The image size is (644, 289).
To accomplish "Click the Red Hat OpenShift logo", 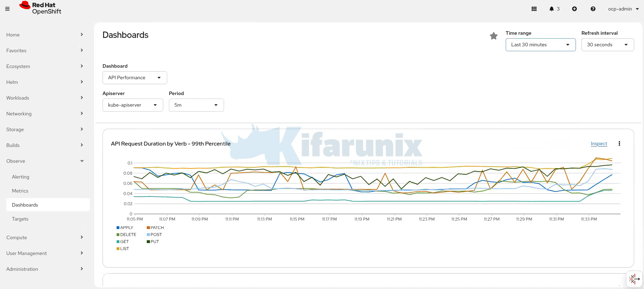I will tap(40, 8).
